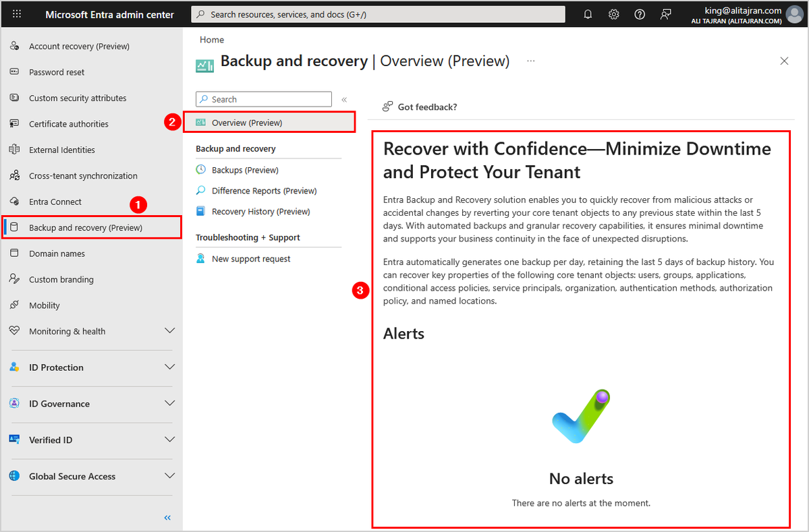809x532 pixels.
Task: Click the ID Governance icon
Action: [14, 404]
